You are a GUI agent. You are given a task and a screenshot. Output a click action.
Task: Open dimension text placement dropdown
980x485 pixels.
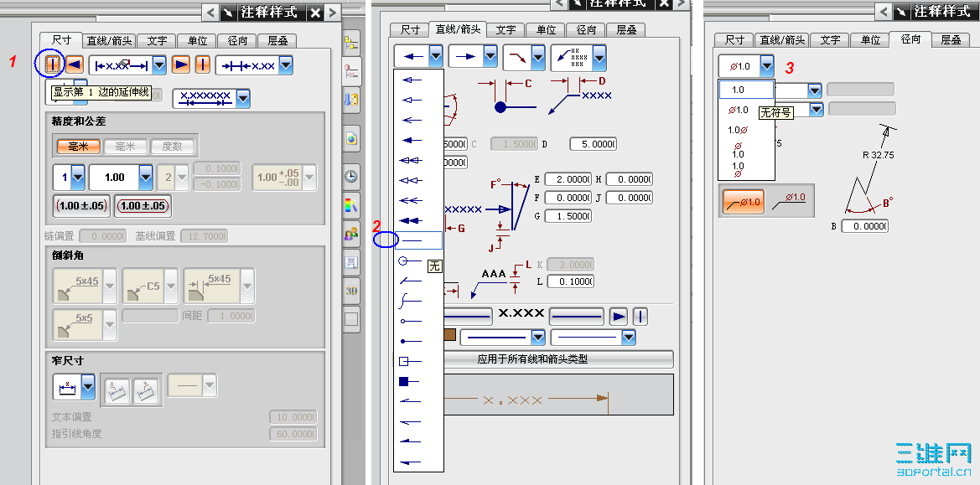[x=159, y=64]
